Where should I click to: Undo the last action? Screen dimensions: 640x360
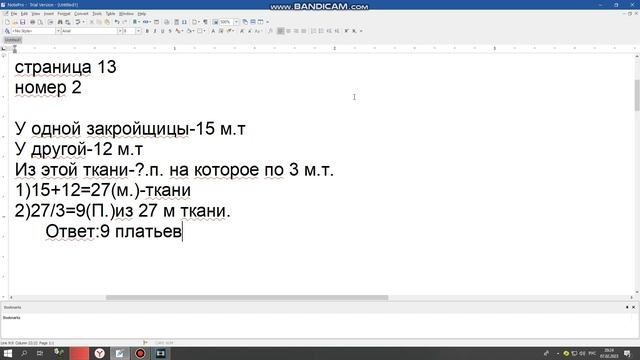[117, 22]
